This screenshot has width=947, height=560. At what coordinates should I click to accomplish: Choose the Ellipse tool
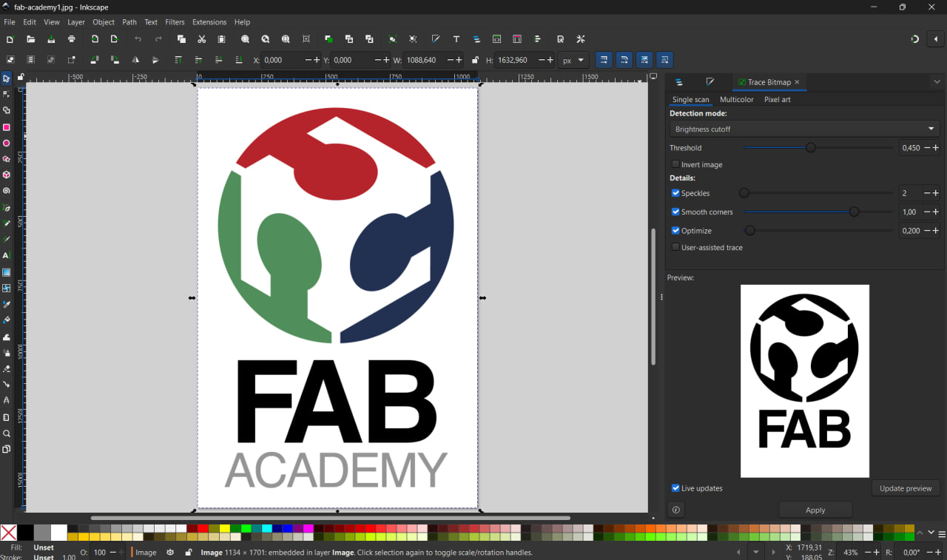tap(7, 144)
